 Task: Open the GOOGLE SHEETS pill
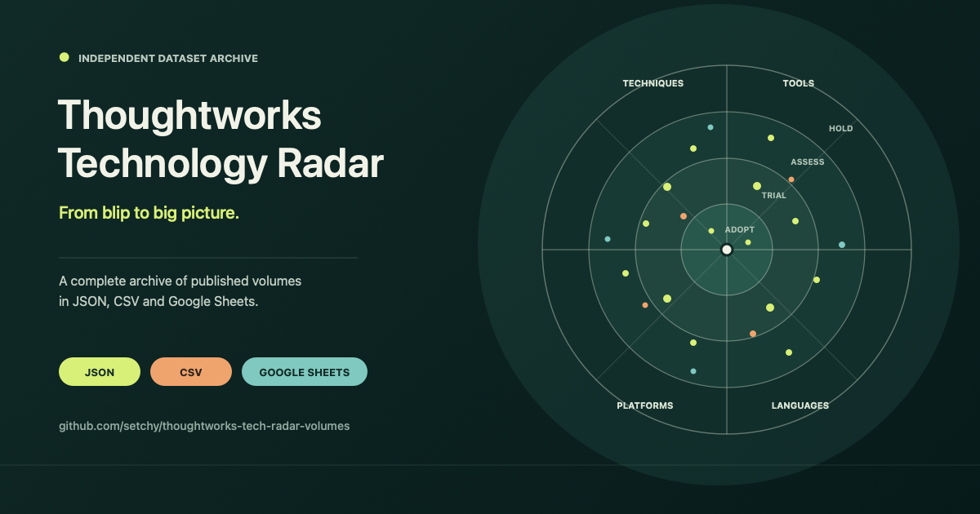[305, 372]
